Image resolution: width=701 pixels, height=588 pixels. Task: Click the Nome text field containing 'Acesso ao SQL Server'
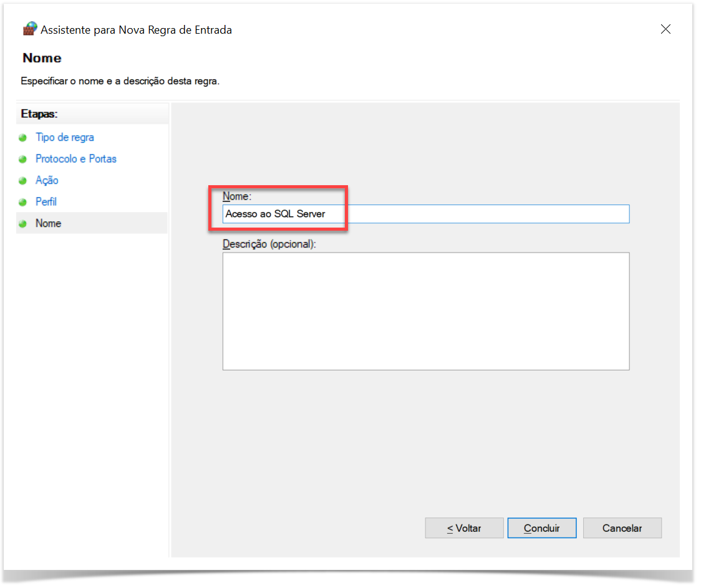click(425, 214)
